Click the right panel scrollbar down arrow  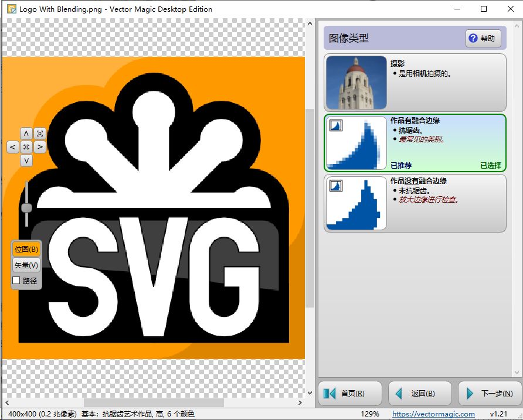tap(517, 373)
